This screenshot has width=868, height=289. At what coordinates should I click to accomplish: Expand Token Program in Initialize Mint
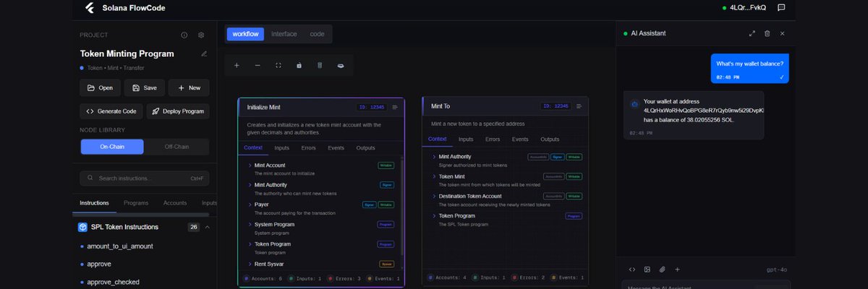pyautogui.click(x=250, y=244)
